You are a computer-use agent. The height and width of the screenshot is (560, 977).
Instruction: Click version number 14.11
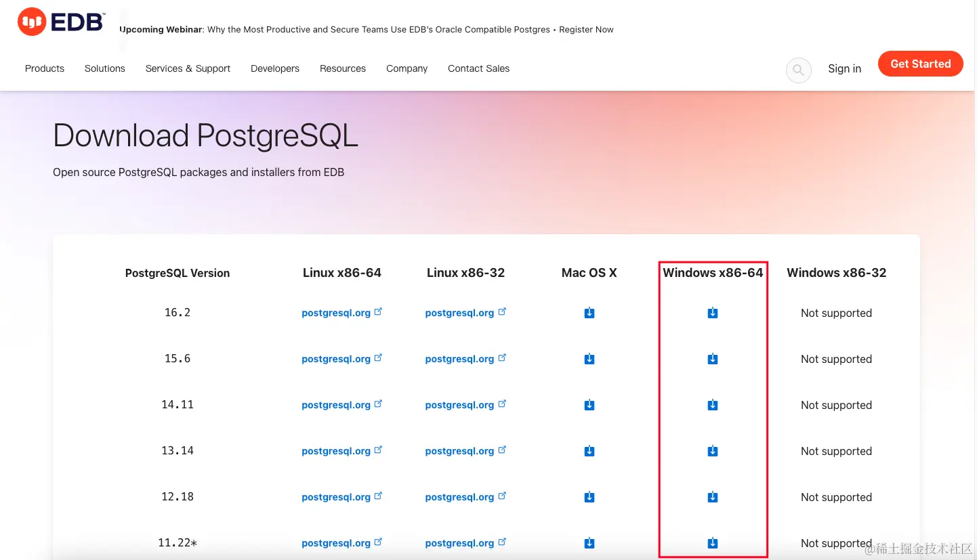(x=178, y=405)
